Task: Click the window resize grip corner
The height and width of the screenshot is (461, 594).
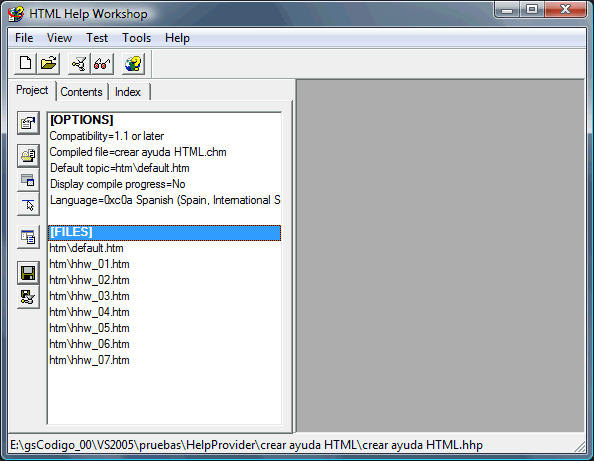Action: click(580, 447)
